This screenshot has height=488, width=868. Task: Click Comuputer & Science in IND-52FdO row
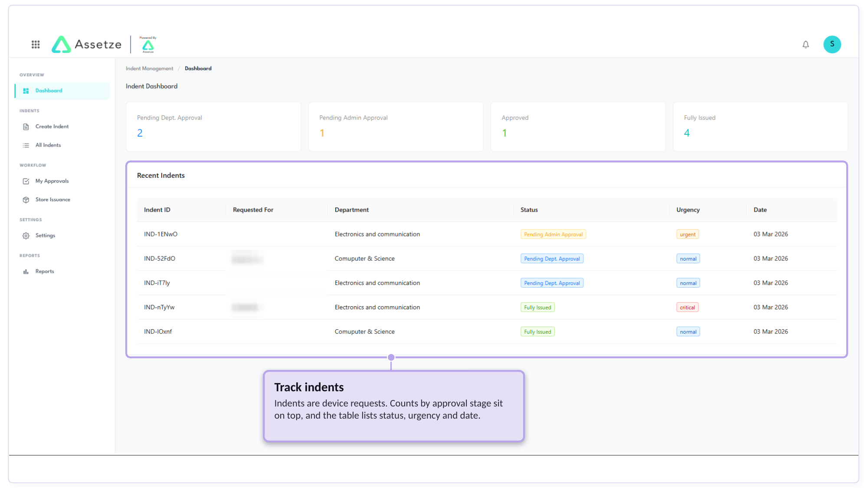[364, 259]
